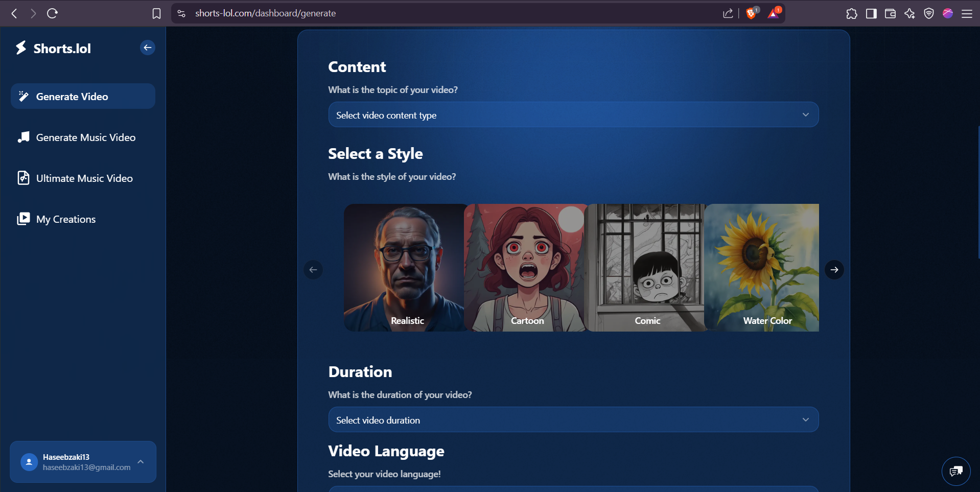Open the browser hamburger menu
980x492 pixels.
click(967, 13)
